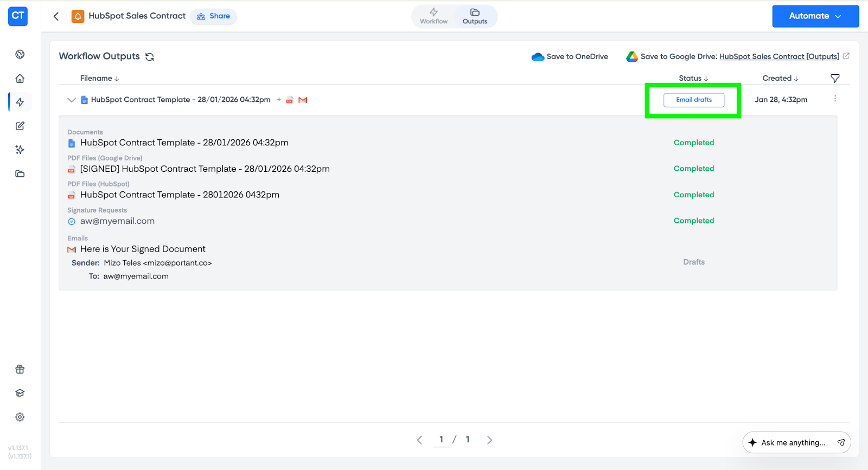Open the folder icon in sidebar

[20, 174]
